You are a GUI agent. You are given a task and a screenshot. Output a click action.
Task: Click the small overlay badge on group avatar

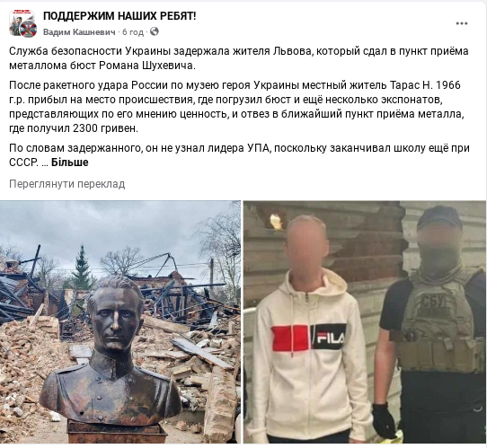[x=29, y=30]
